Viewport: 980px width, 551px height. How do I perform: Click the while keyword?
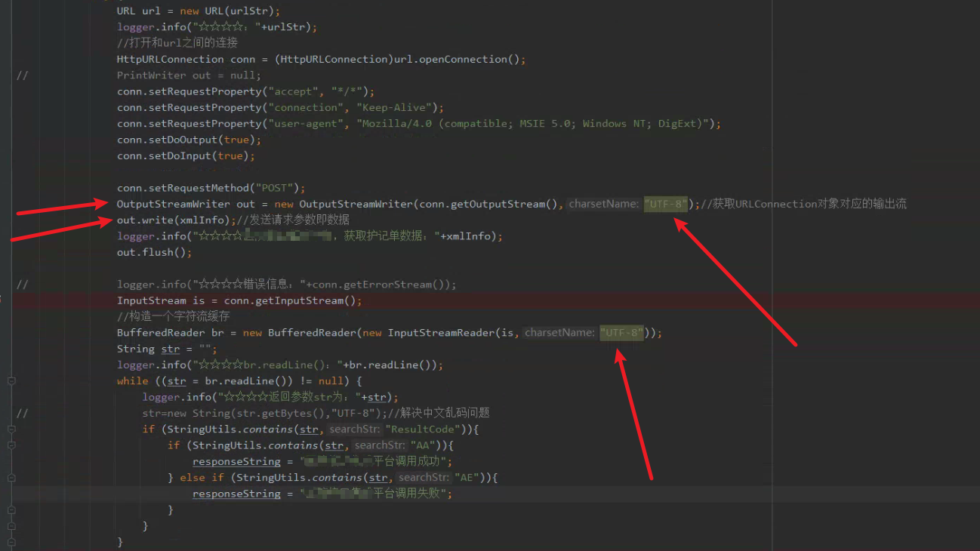coord(133,381)
